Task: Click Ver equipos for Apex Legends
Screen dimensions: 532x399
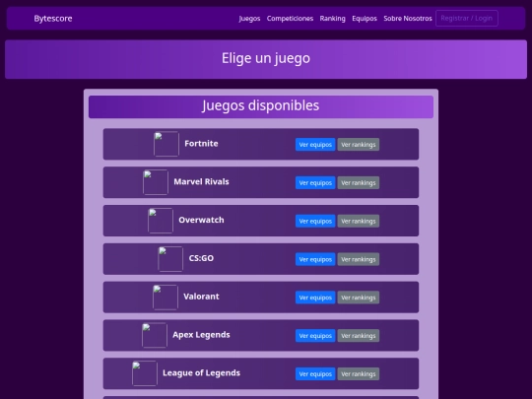Action: click(315, 336)
